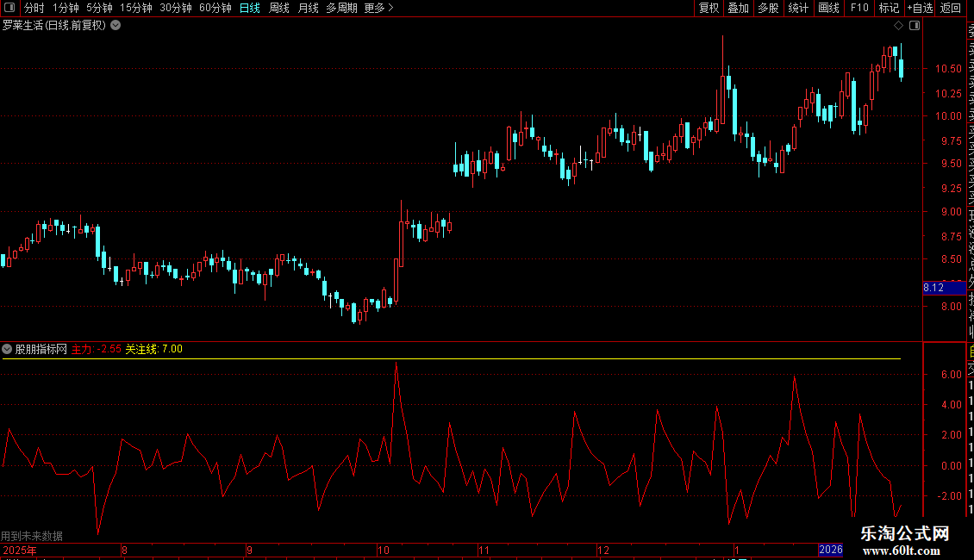Switch to 周线 weekly chart
Viewport: 974px width, 560px height.
coord(279,8)
